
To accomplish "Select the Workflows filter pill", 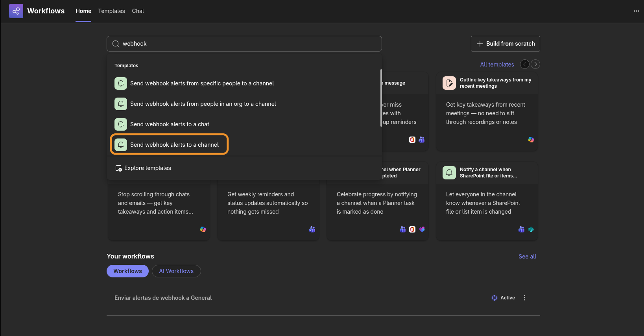I will point(127,271).
